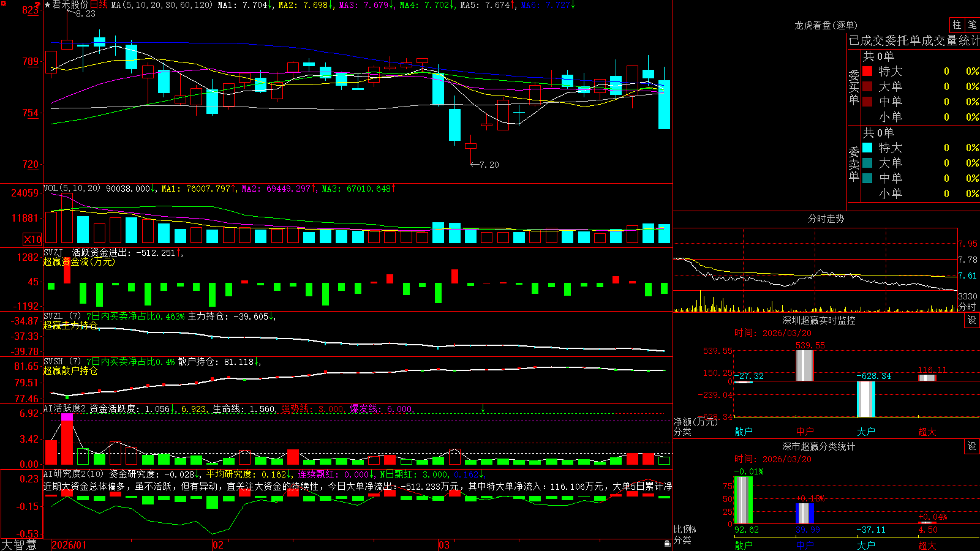This screenshot has width=980, height=551.
Task: Click the lock icon at chart's bottom-right
Action: tap(667, 543)
